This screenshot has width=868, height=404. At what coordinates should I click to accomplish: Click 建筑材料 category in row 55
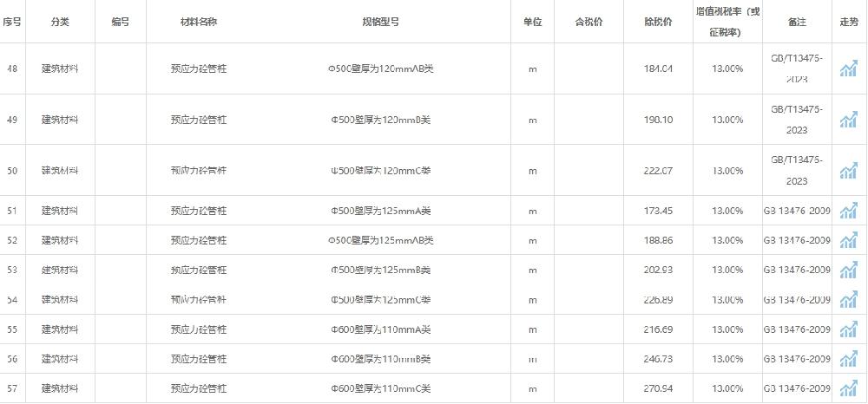[60, 330]
